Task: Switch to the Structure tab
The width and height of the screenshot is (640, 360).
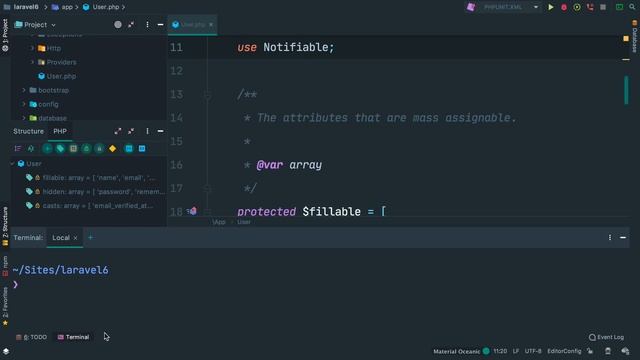Action: pos(28,131)
